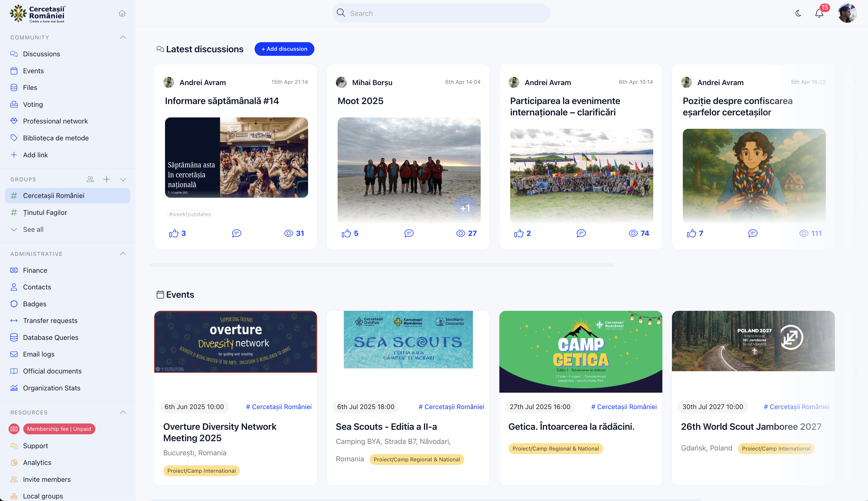Open the group members icon beside Groups
This screenshot has width=868, height=501.
(90, 179)
